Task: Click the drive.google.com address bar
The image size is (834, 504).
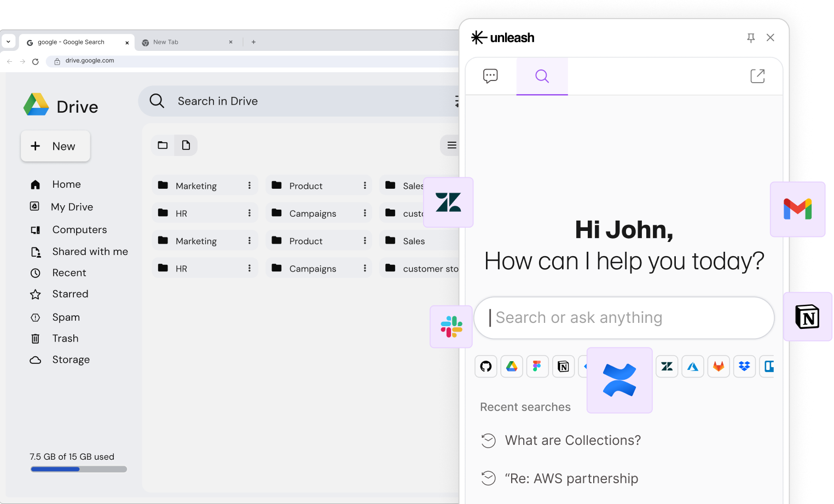Action: point(253,61)
